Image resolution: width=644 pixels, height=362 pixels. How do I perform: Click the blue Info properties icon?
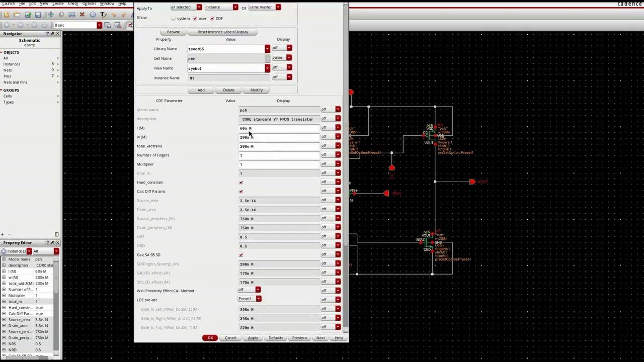(93, 15)
